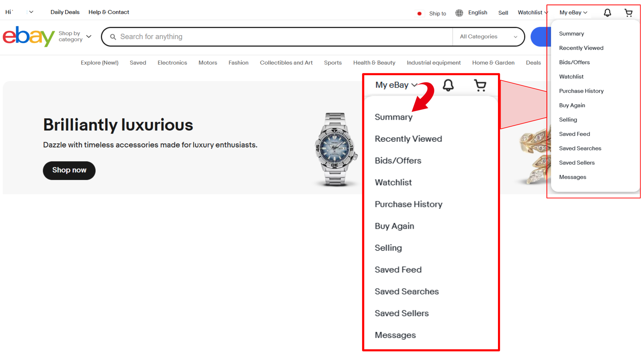This screenshot has height=357, width=644.
Task: Open the notifications bell in the top header bar
Action: 607,13
